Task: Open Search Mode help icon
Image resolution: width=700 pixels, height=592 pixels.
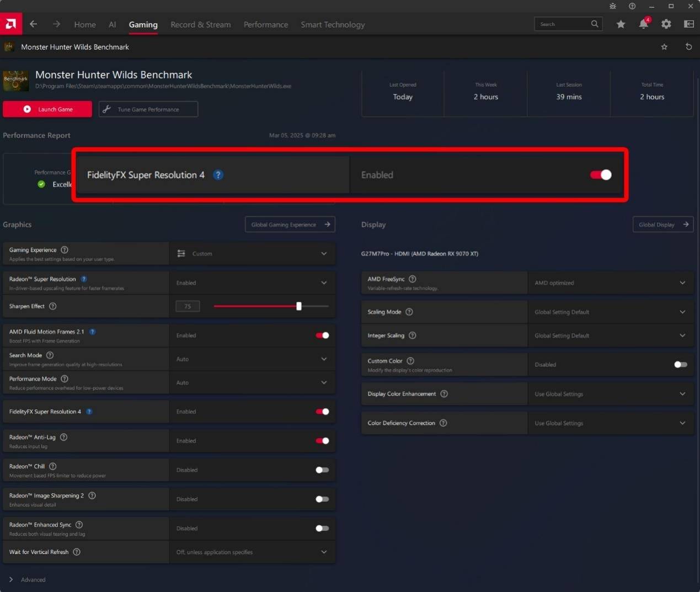Action: click(50, 355)
